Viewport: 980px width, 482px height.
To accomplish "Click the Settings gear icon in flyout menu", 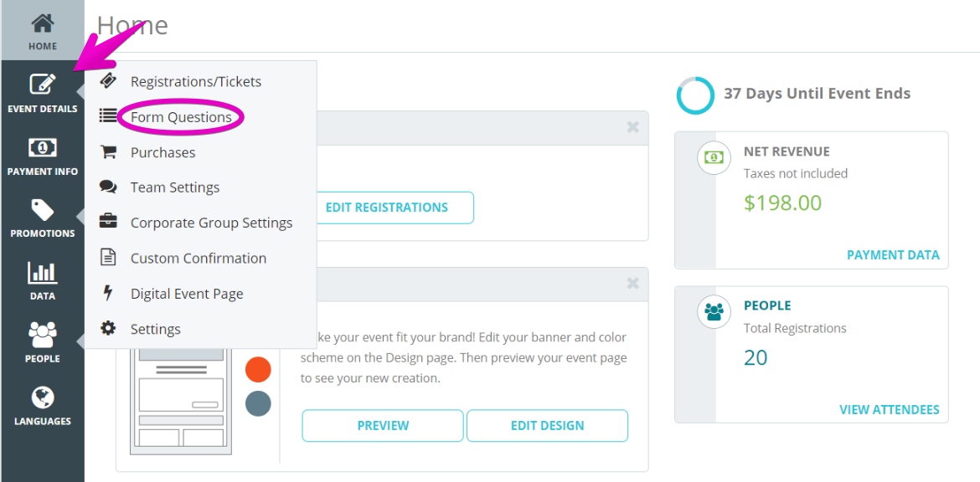I will coord(108,328).
